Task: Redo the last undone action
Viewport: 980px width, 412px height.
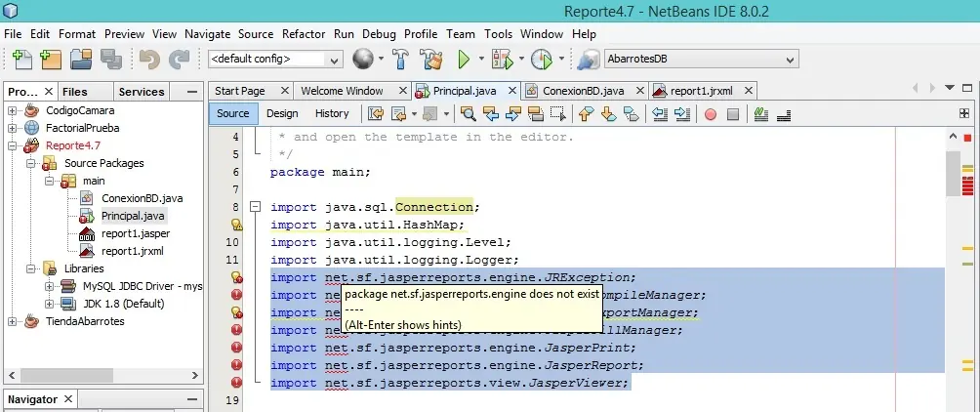Action: click(x=180, y=60)
